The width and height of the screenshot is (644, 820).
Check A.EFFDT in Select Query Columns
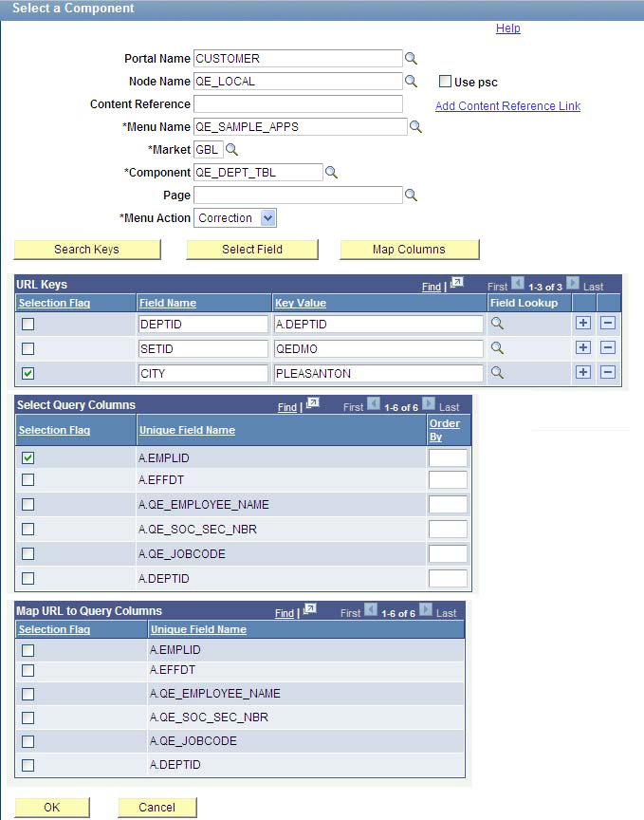point(28,479)
